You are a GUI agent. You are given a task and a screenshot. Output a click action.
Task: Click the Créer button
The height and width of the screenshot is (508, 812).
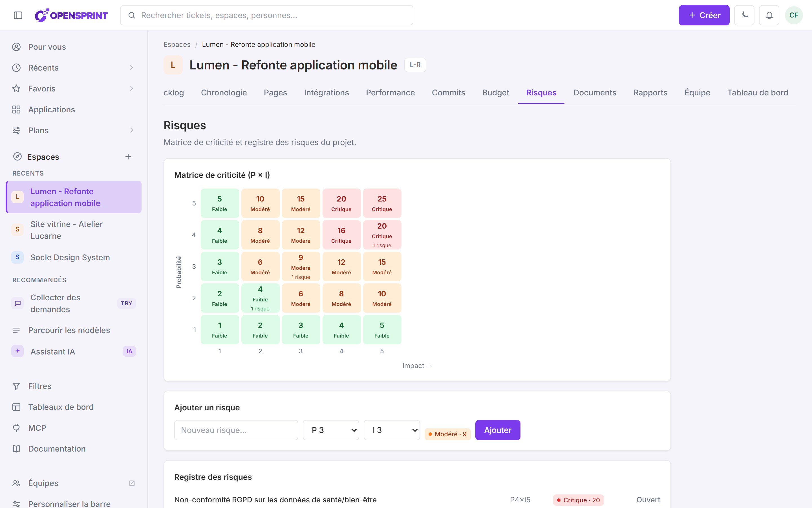pyautogui.click(x=704, y=15)
